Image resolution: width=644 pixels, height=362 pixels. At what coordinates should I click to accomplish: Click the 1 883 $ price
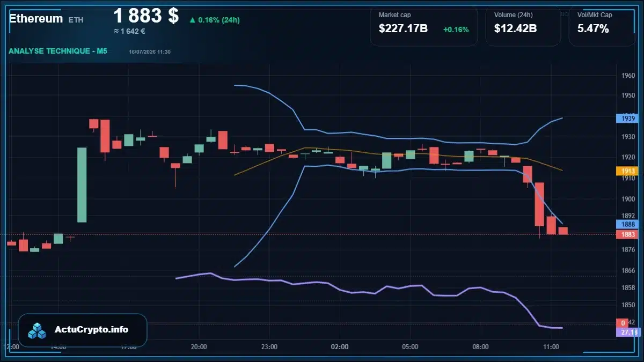pos(146,16)
